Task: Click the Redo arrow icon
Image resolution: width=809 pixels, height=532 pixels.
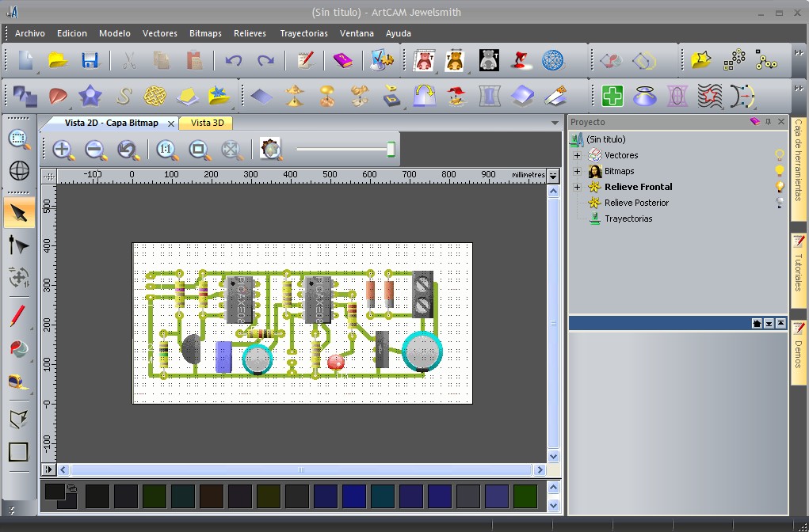Action: 265,61
